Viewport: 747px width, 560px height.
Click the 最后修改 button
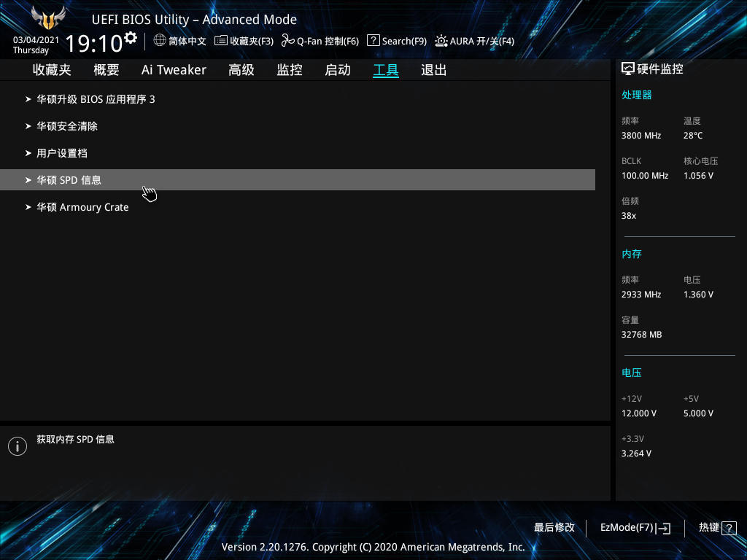point(554,527)
